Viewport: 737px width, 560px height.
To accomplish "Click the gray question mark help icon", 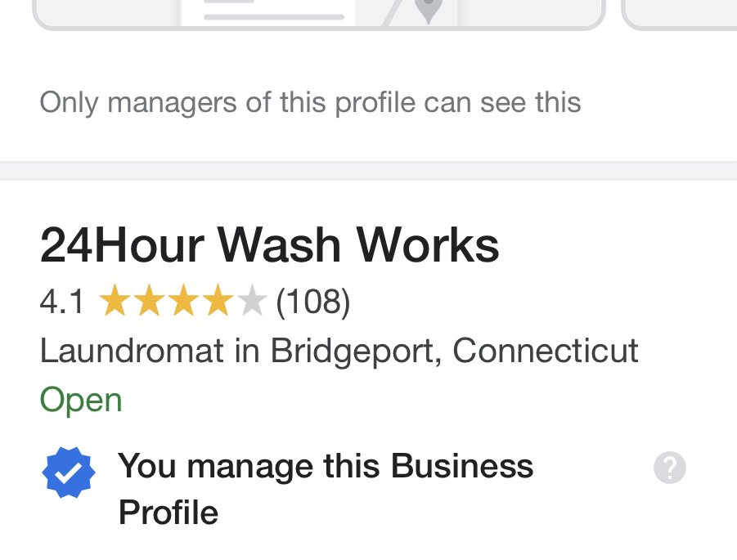I will click(x=669, y=468).
